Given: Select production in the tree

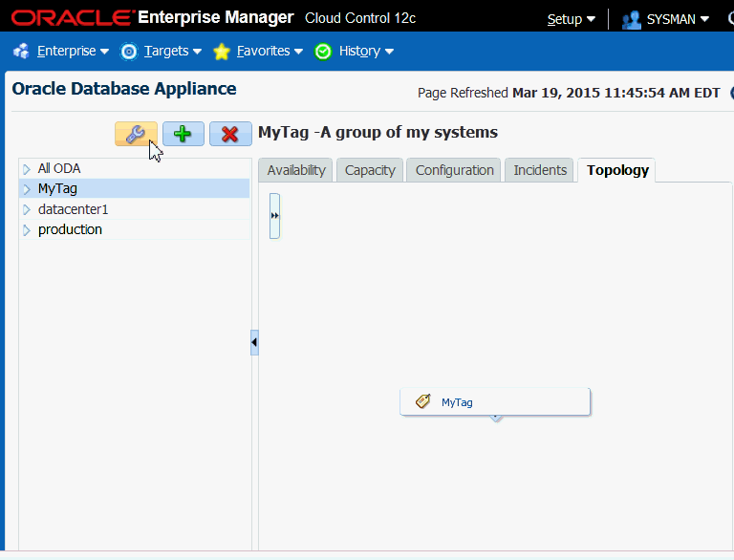Looking at the screenshot, I should pyautogui.click(x=70, y=229).
